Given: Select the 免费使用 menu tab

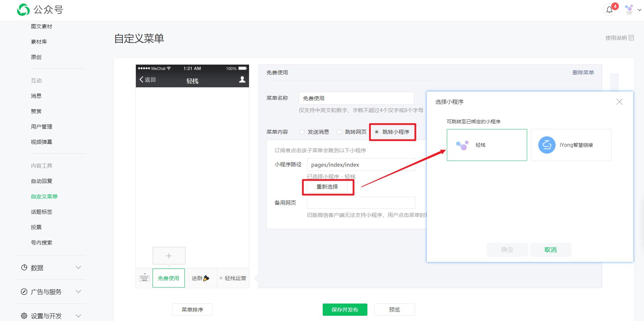Looking at the screenshot, I should pos(168,278).
